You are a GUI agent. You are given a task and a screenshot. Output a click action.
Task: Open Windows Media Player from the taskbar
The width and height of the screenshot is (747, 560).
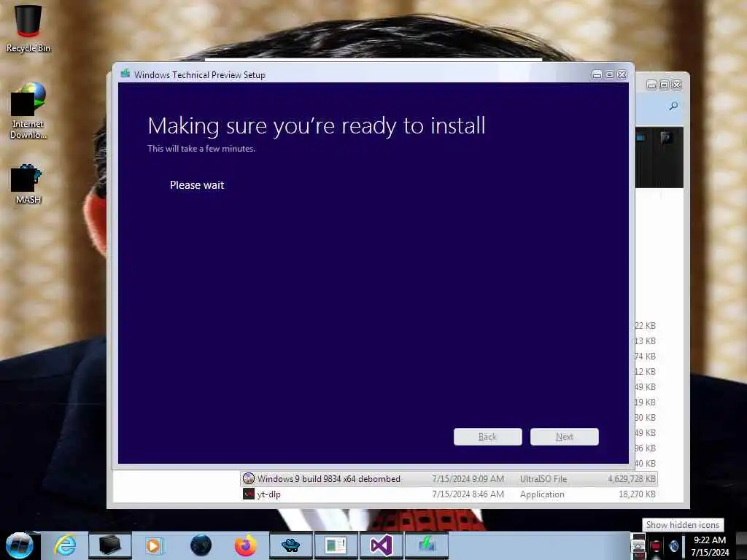click(154, 545)
